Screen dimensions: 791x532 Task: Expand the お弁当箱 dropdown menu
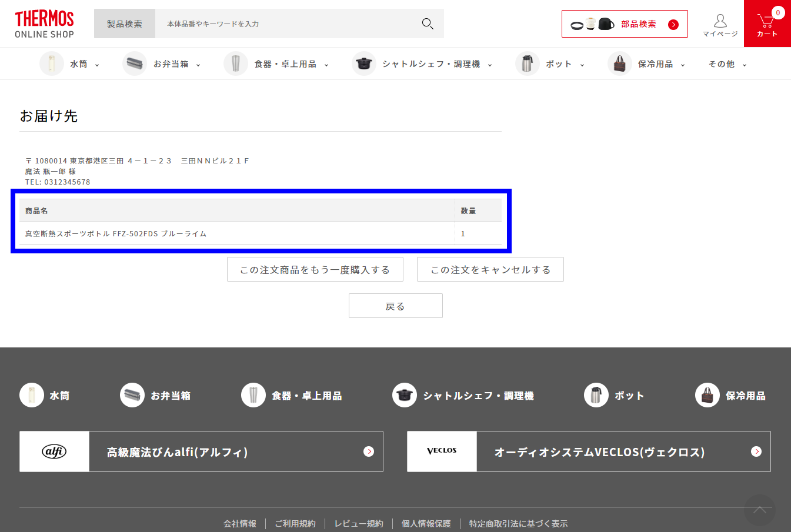[198, 65]
